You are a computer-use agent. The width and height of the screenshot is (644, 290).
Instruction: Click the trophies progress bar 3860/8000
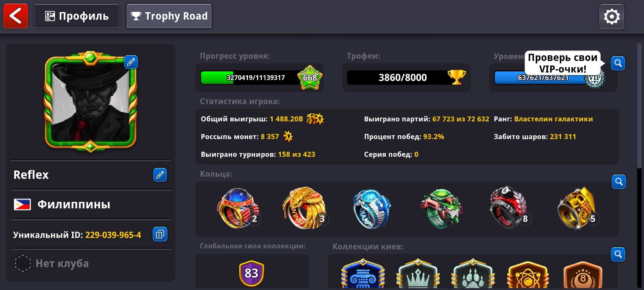(x=406, y=78)
